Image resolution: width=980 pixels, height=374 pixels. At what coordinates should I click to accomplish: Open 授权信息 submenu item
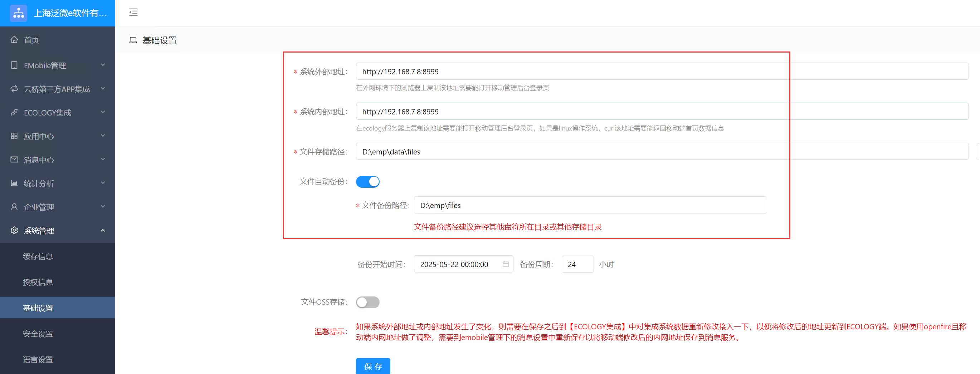(x=58, y=282)
